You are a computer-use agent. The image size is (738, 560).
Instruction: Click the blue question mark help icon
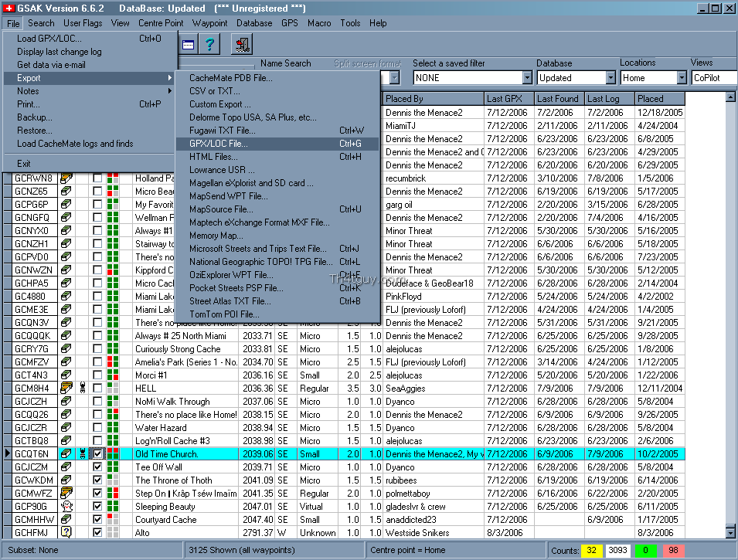pyautogui.click(x=208, y=45)
